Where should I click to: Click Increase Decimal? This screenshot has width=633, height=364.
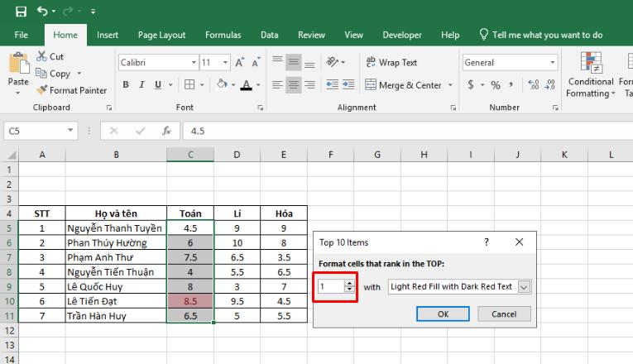click(534, 84)
